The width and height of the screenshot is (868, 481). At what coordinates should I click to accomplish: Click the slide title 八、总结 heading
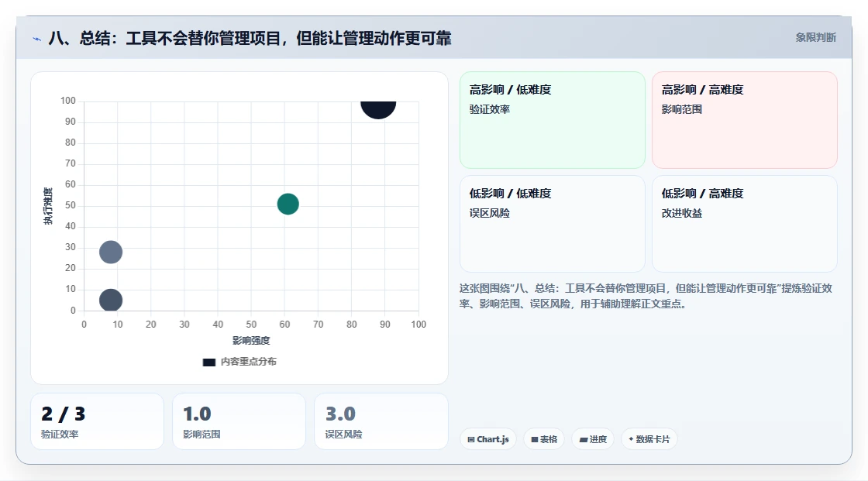point(250,38)
